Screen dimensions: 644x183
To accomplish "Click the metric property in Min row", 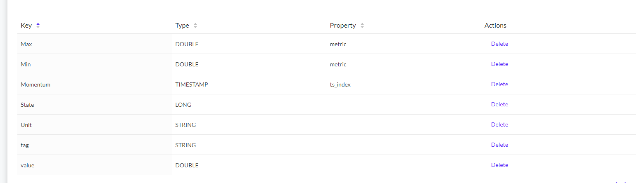I will pos(338,64).
